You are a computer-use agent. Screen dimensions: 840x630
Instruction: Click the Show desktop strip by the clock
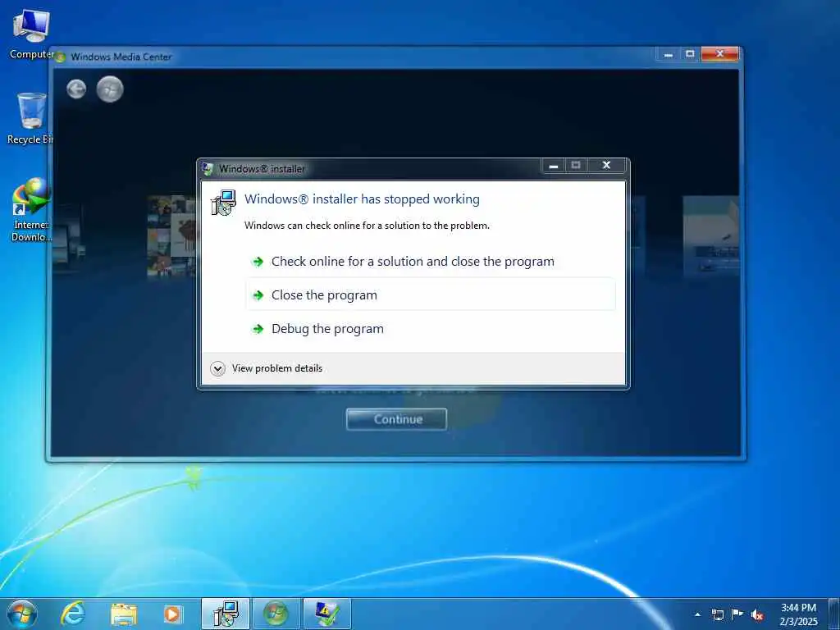point(834,614)
